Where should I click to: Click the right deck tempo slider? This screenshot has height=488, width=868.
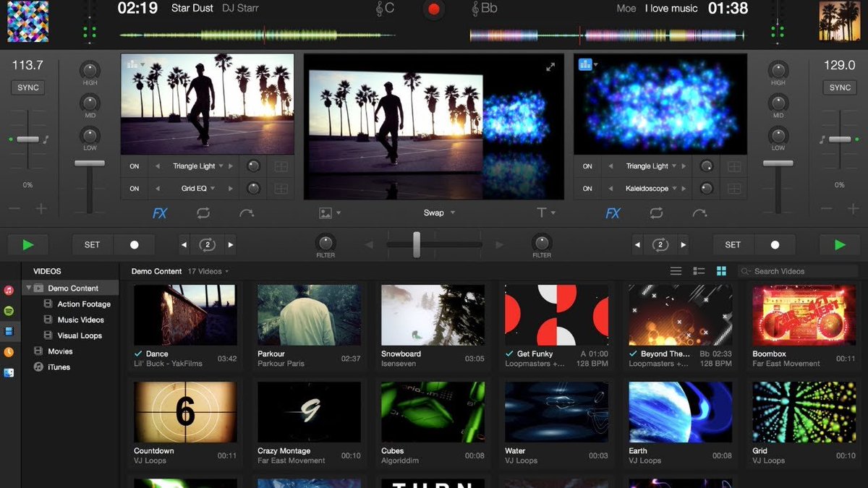[840, 139]
